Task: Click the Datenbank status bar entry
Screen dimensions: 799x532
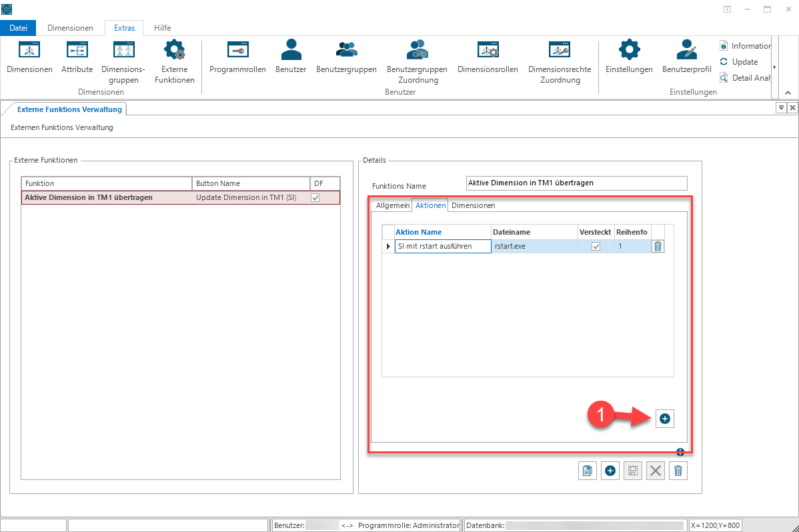Action: pos(576,525)
